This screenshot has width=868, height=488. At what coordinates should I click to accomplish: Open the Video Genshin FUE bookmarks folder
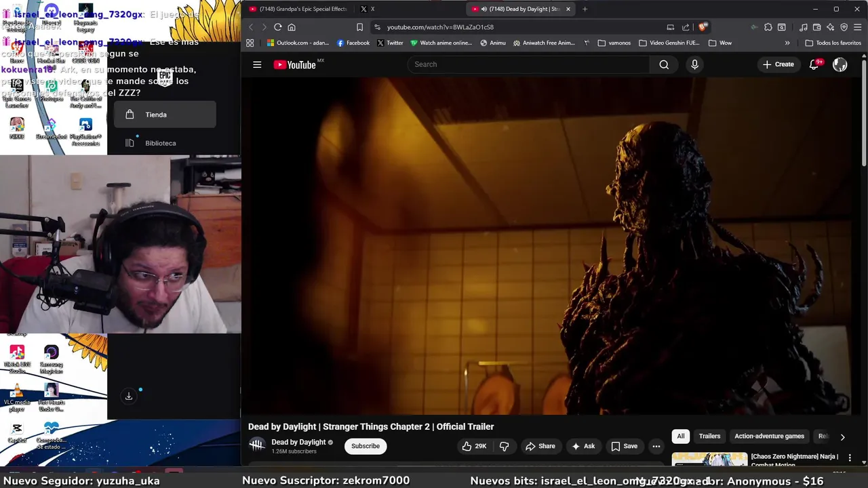(x=669, y=43)
